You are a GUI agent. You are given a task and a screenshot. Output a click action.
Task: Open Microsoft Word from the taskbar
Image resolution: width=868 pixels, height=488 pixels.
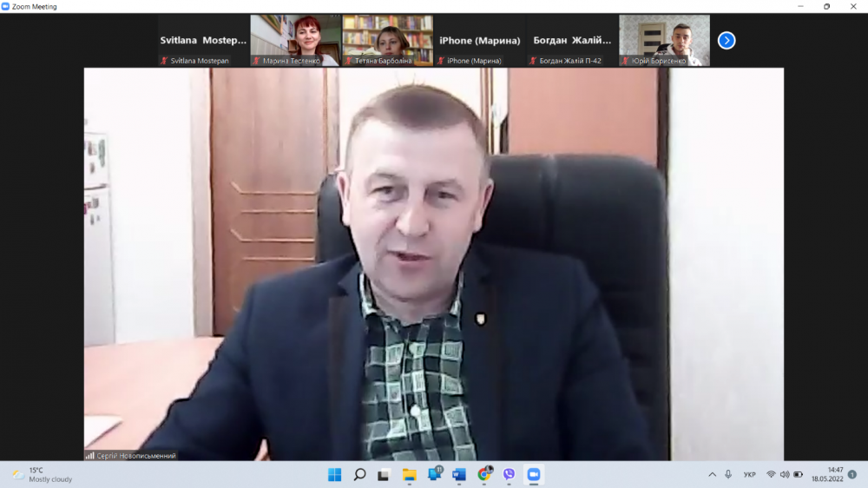459,474
